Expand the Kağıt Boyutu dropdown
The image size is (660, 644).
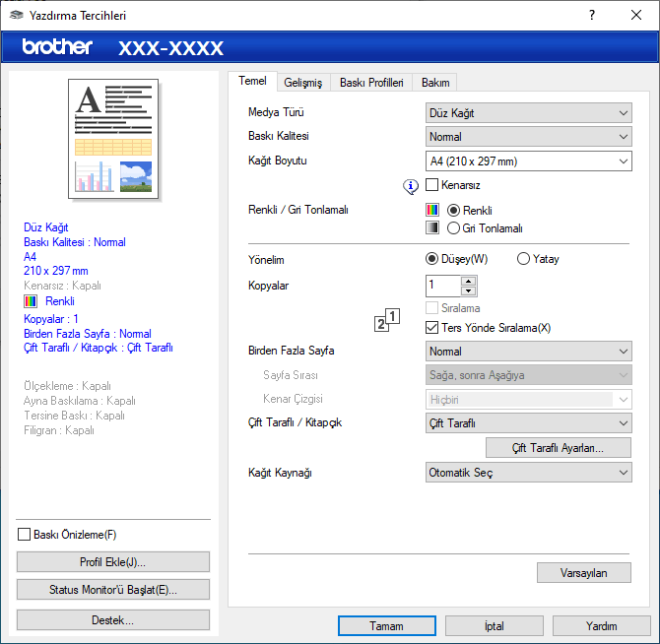pyautogui.click(x=528, y=161)
